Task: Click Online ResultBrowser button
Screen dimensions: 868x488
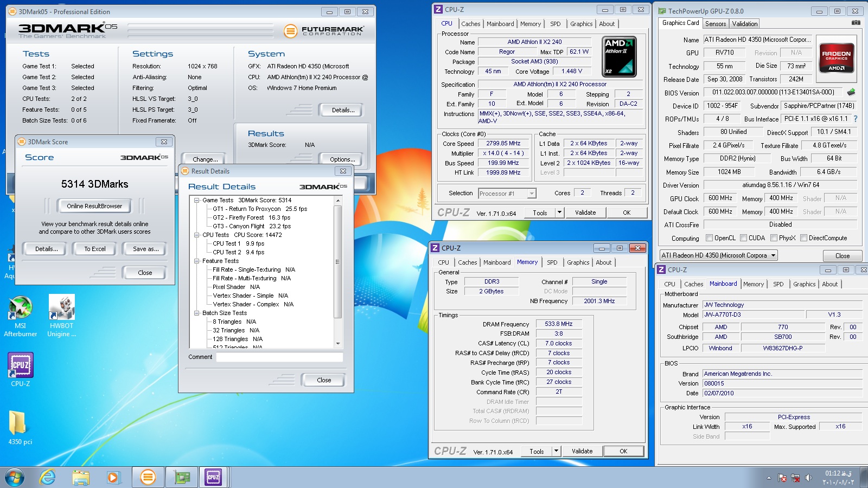Action: pyautogui.click(x=94, y=206)
